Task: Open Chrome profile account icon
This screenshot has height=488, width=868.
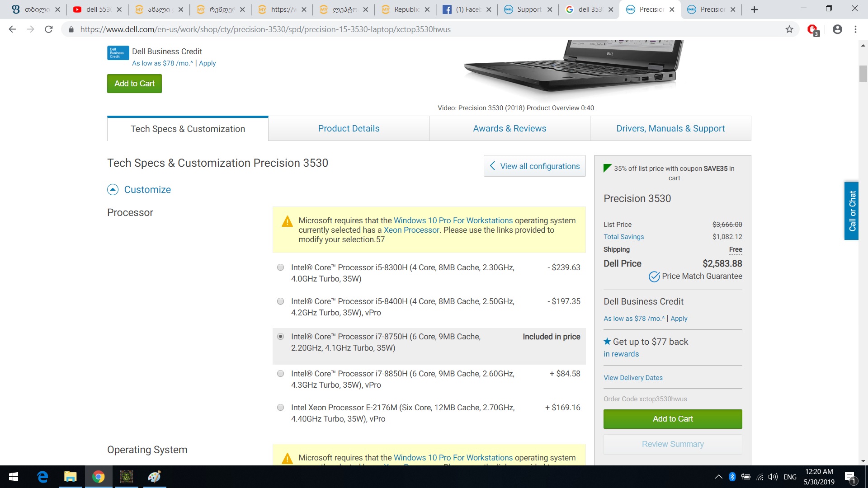Action: tap(837, 29)
